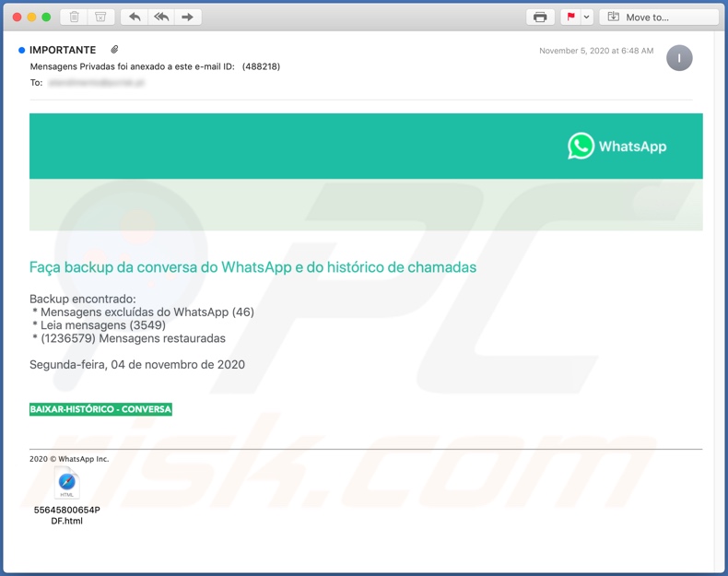This screenshot has height=576, width=728.
Task: Select the 55645800654PDF.html file name
Action: pos(67,515)
